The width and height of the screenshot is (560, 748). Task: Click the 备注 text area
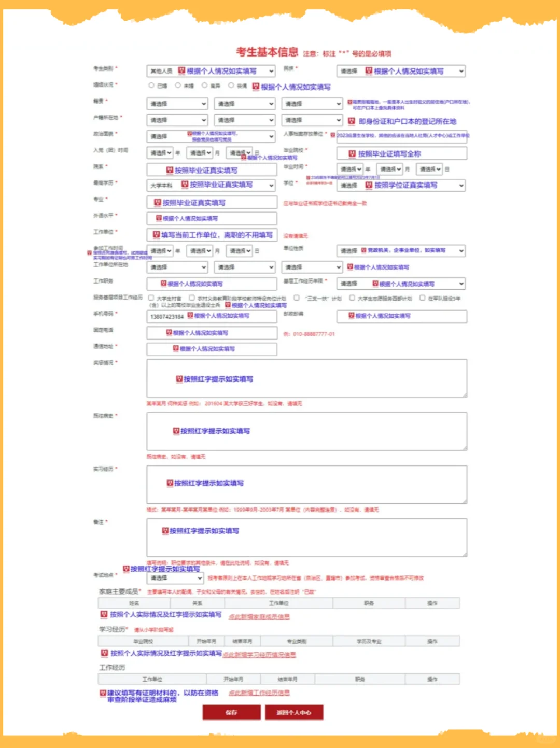click(x=307, y=538)
